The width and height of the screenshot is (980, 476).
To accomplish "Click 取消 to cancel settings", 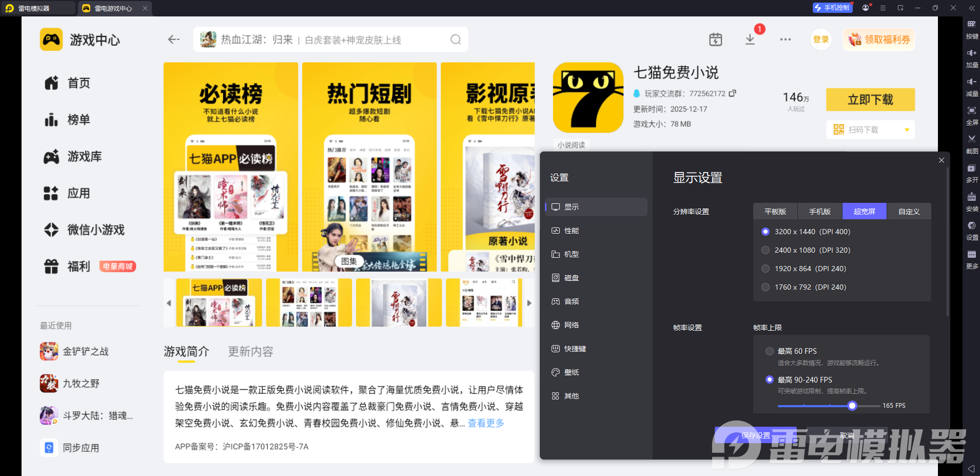I will [x=847, y=435].
